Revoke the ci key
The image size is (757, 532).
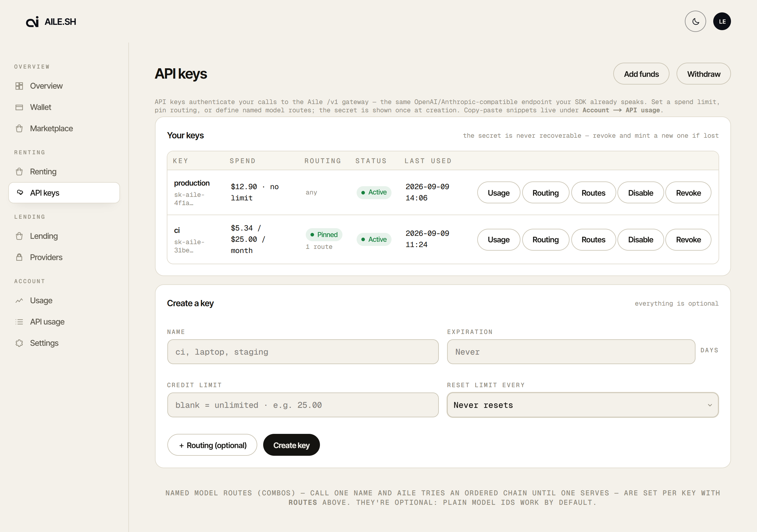pyautogui.click(x=688, y=240)
